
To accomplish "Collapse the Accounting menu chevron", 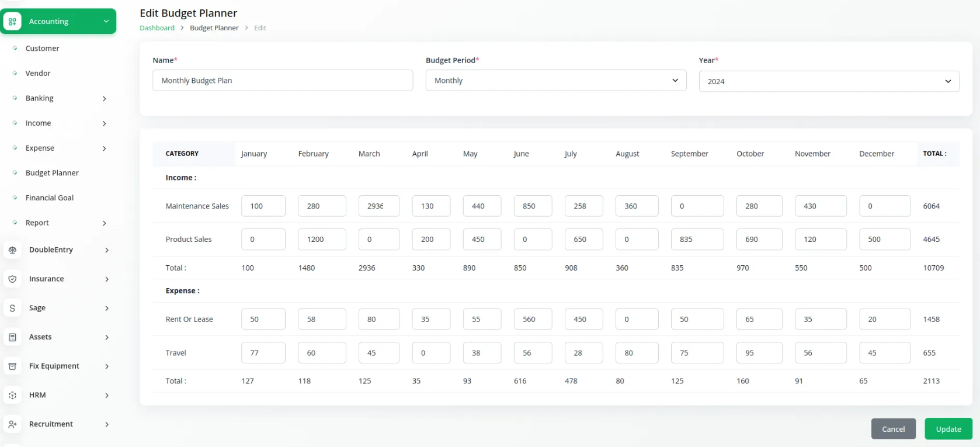I will point(106,22).
